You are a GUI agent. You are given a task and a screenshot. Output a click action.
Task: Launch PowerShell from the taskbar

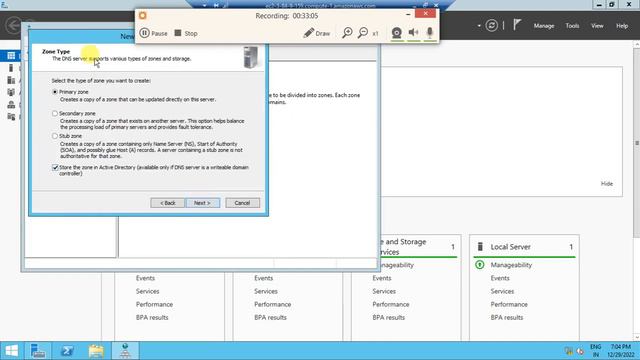point(67,351)
